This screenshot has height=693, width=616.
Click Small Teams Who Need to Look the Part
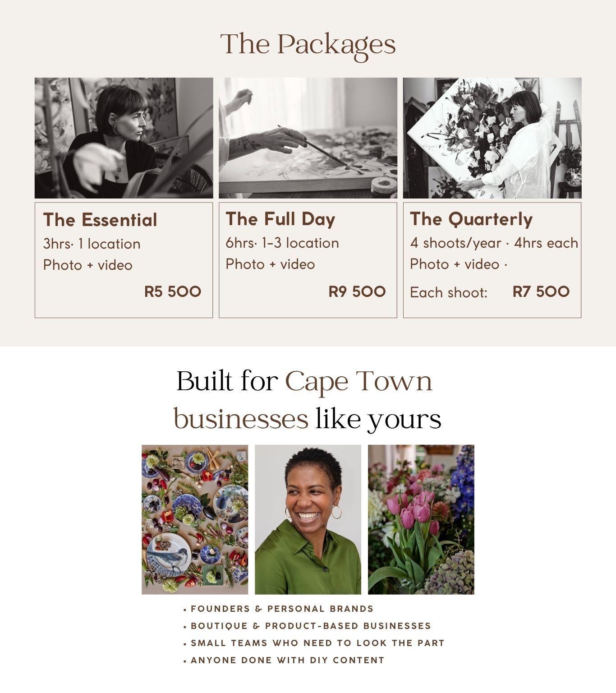(314, 643)
